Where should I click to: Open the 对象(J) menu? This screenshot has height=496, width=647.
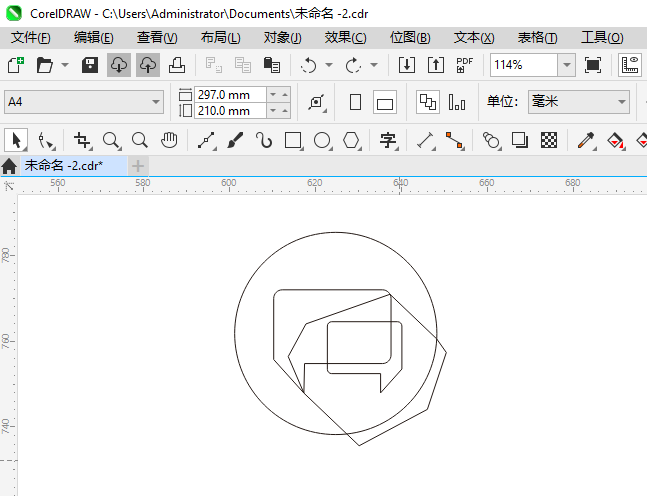click(283, 38)
